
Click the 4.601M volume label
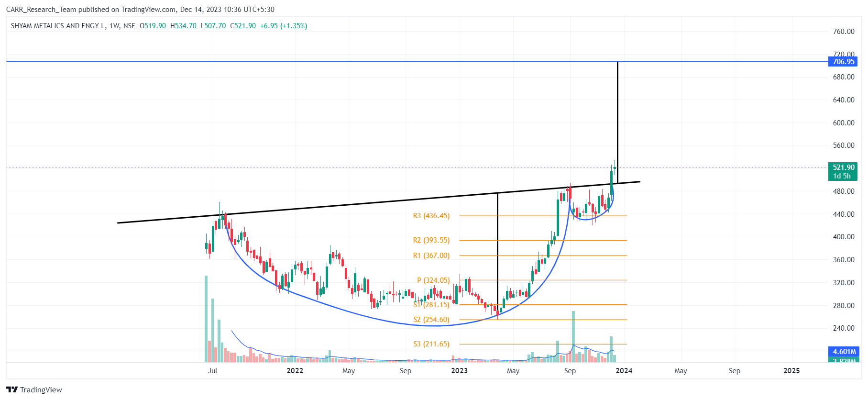coord(843,352)
